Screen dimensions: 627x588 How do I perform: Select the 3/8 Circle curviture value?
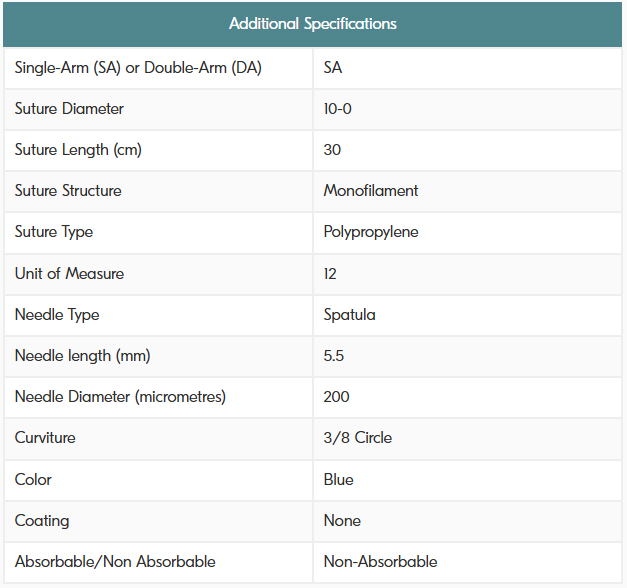click(357, 437)
